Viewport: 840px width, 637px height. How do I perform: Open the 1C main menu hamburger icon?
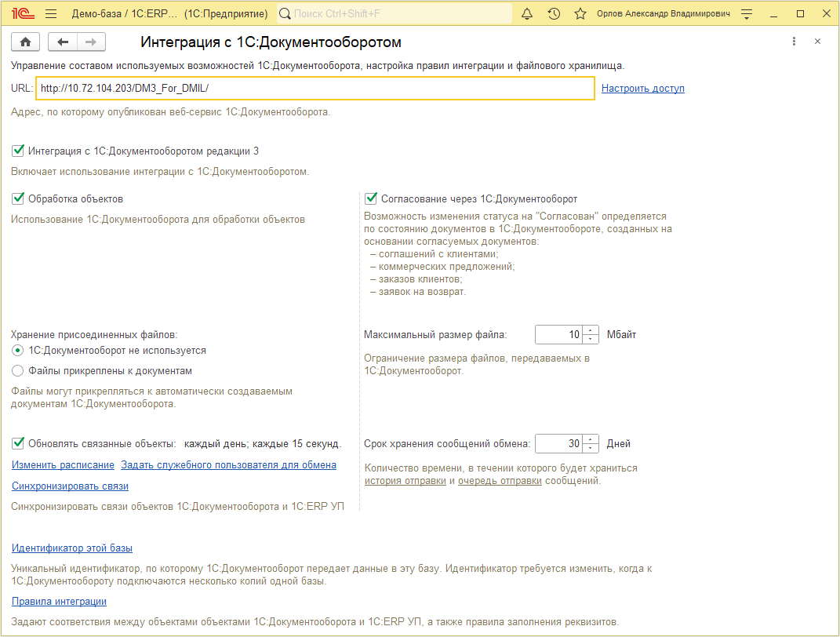(51, 14)
